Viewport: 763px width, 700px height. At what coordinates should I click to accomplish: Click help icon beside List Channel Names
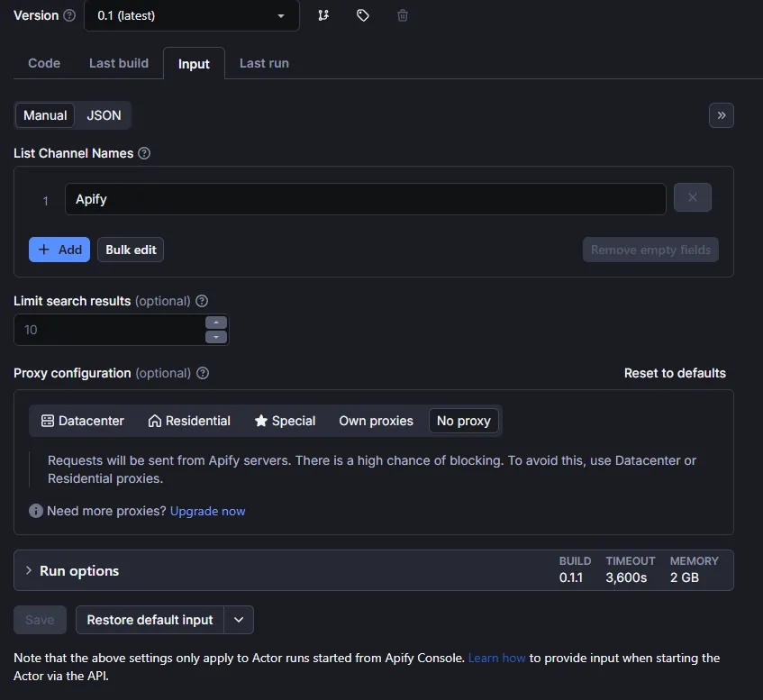pos(144,153)
